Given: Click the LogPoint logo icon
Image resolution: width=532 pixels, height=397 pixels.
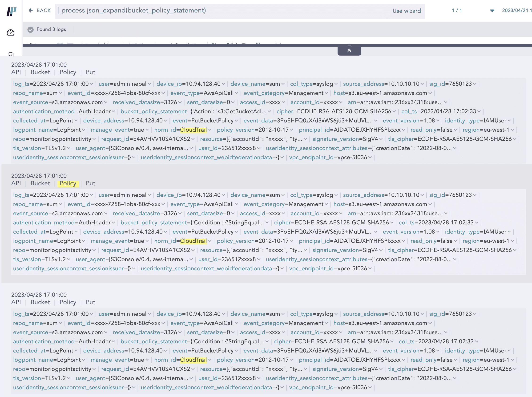Looking at the screenshot, I should [11, 11].
